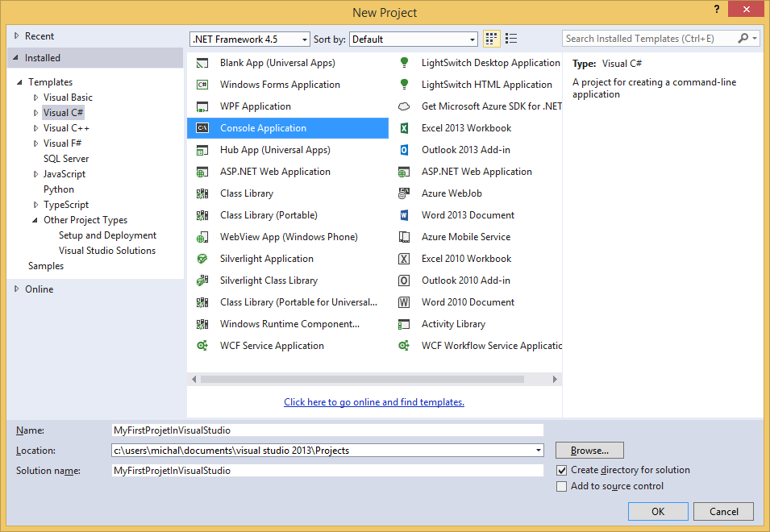Viewport: 770px width, 532px height.
Task: Click the Help question-mark icon
Action: [717, 10]
